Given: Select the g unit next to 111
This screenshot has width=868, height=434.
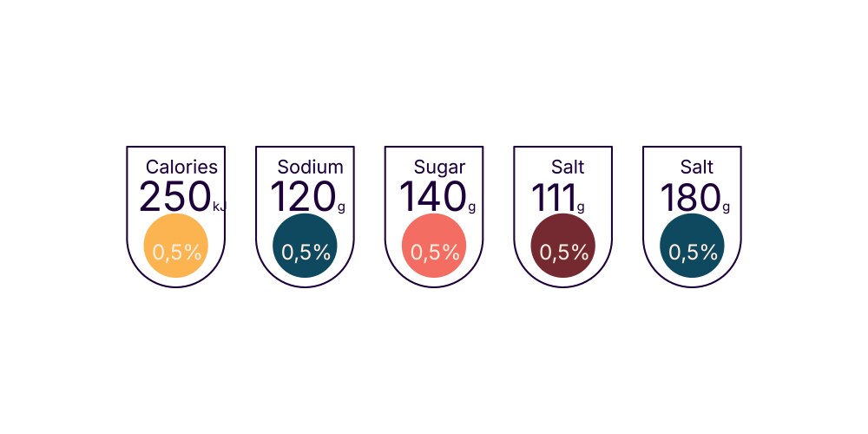Looking at the screenshot, I should (581, 207).
